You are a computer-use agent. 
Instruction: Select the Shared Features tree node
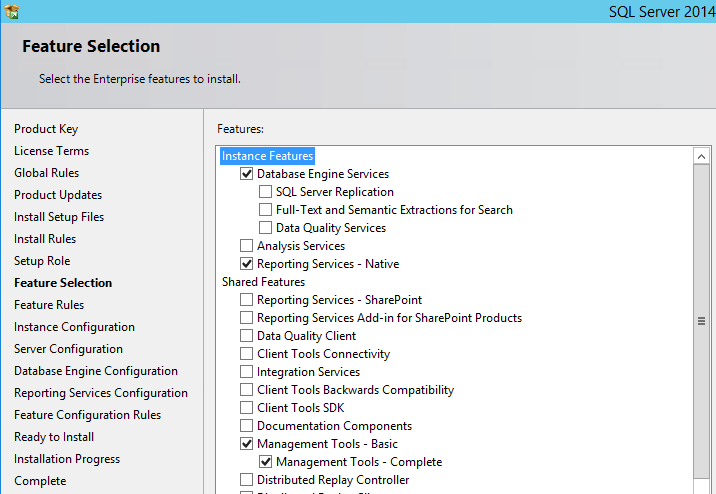[x=263, y=282]
